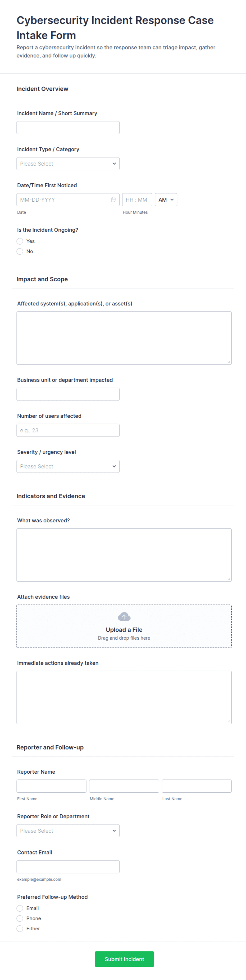Select Yes for incident ongoing
The image size is (246, 980).
(20, 241)
